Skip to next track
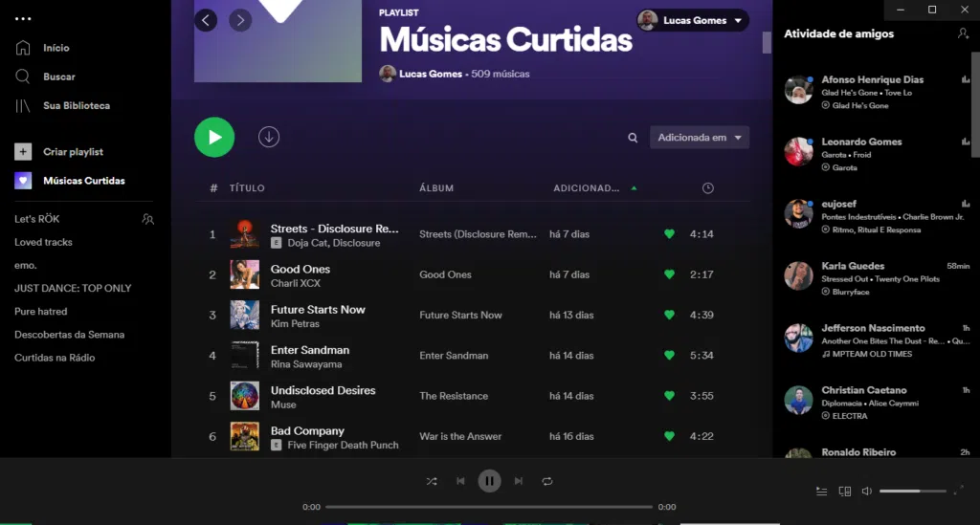The image size is (980, 525). click(x=518, y=481)
